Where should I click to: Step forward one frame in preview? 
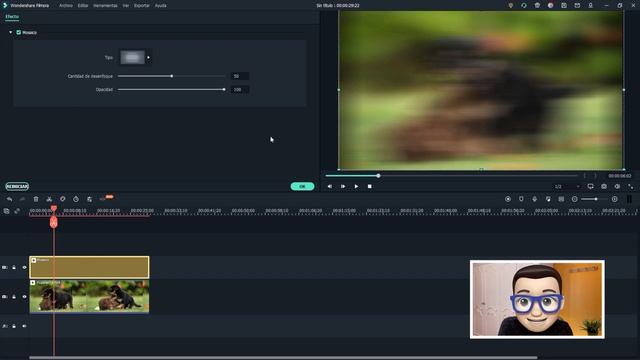pos(343,187)
